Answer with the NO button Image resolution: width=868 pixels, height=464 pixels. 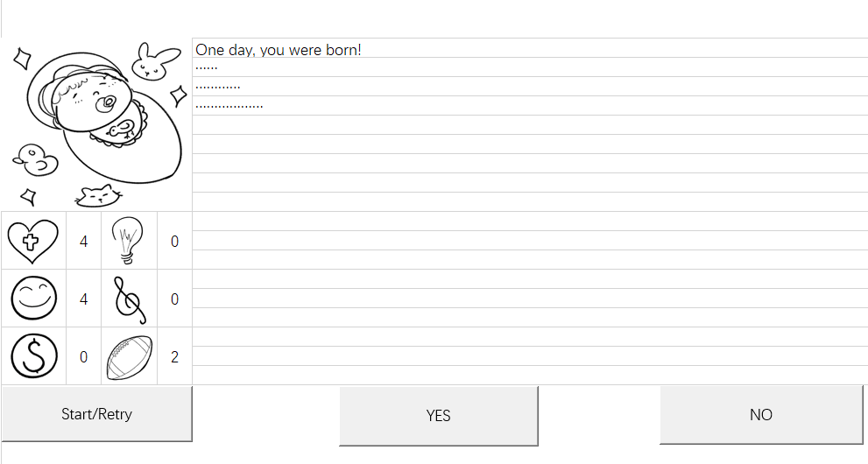coord(760,415)
